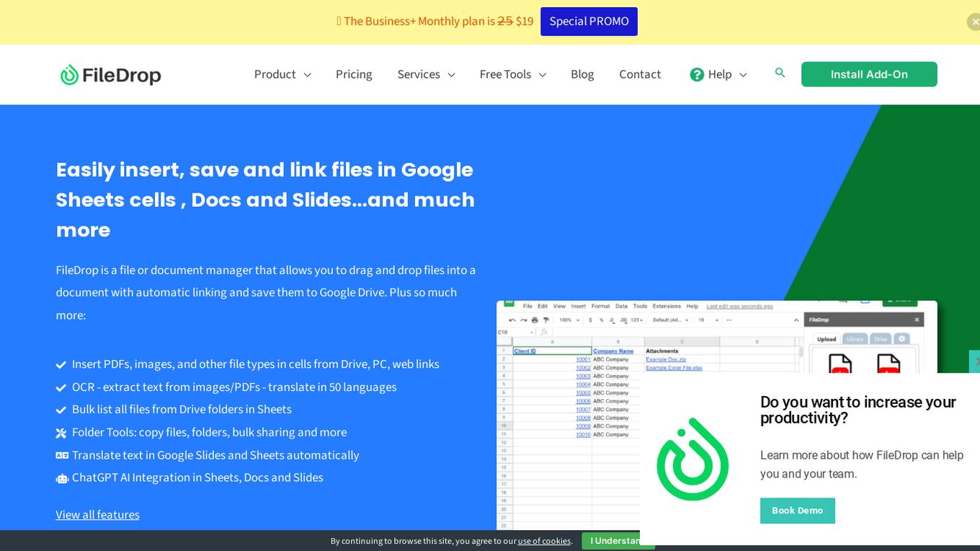Open the Contact page
The width and height of the screenshot is (980, 551).
[640, 74]
